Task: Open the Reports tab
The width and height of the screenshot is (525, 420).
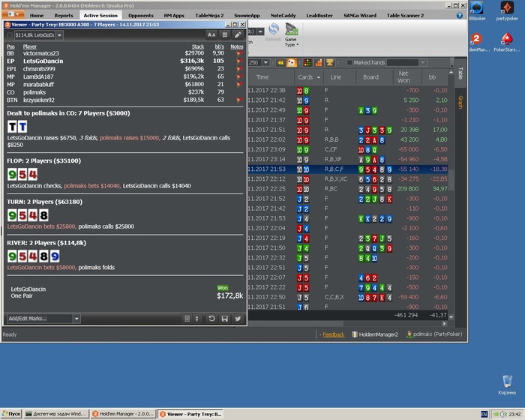Action: point(64,16)
